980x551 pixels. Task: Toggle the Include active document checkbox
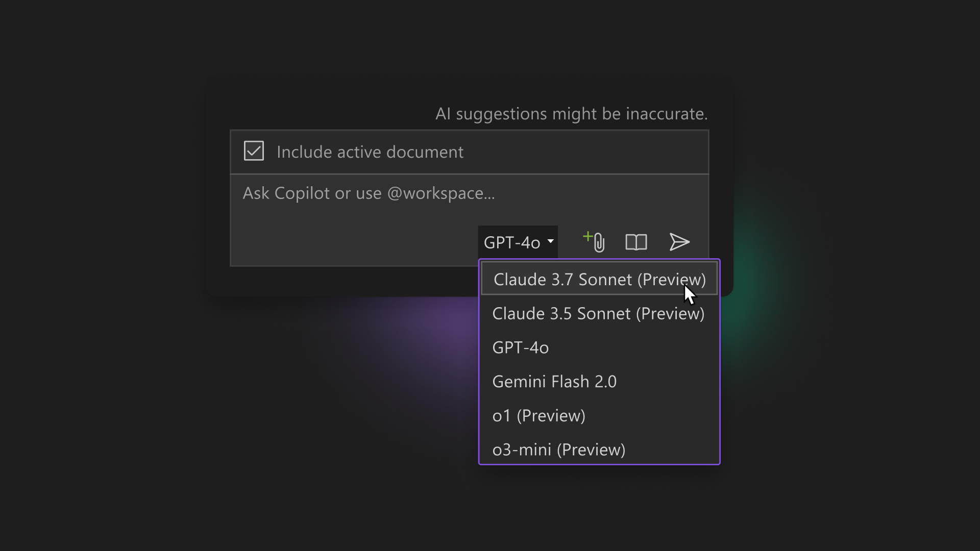pos(254,151)
